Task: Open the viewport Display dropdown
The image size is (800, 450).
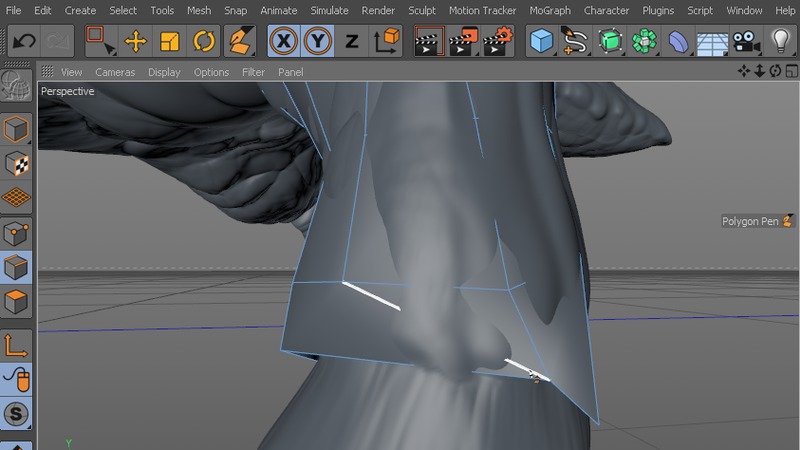Action: tap(164, 72)
